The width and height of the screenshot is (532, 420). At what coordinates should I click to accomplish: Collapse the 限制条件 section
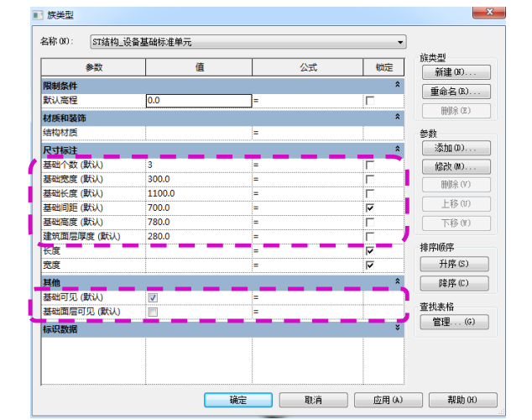click(x=398, y=86)
